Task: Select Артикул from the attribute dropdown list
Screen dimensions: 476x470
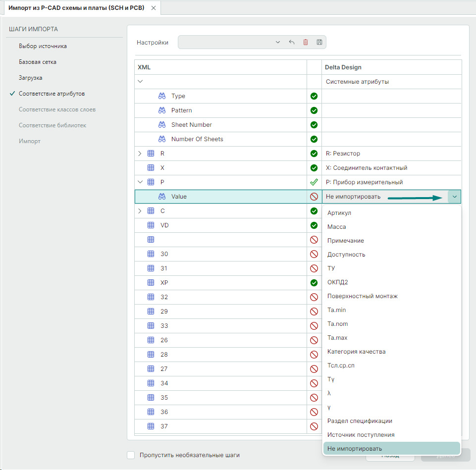Action: pos(339,213)
